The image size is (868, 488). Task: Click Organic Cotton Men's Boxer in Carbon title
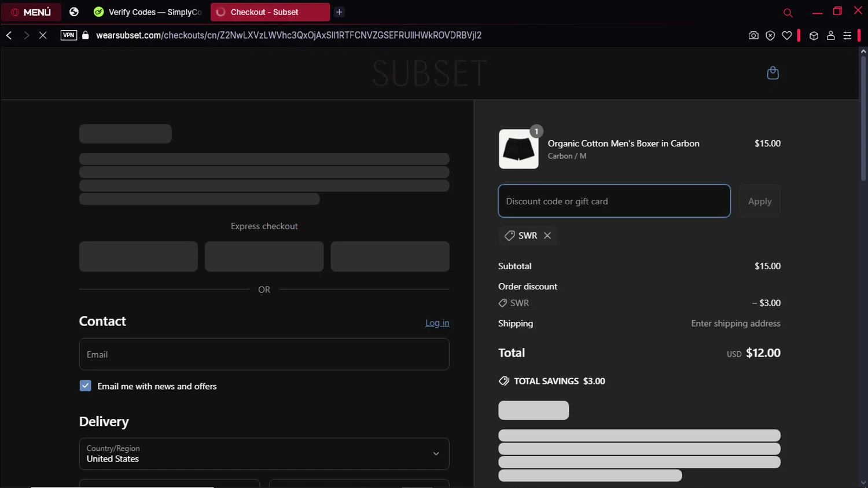pyautogui.click(x=623, y=144)
